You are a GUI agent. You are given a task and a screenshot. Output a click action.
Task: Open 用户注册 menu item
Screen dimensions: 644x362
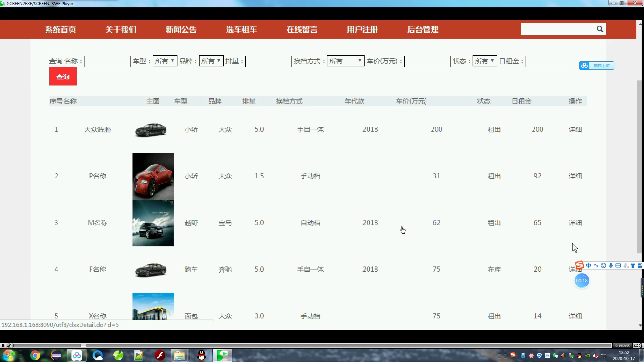point(362,29)
